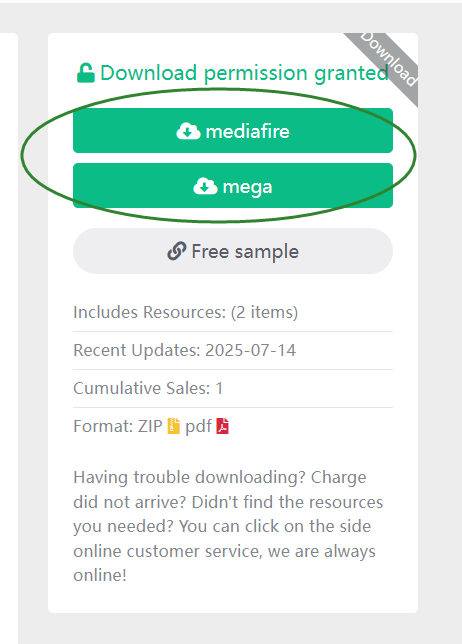The width and height of the screenshot is (462, 644).
Task: Click the Cumulative Sales: 1 row
Action: coord(233,388)
